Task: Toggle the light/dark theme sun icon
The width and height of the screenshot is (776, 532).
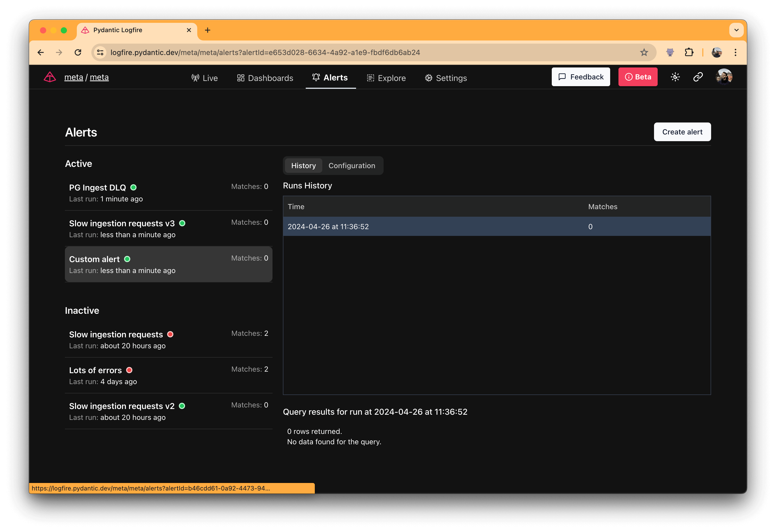Action: pos(675,77)
